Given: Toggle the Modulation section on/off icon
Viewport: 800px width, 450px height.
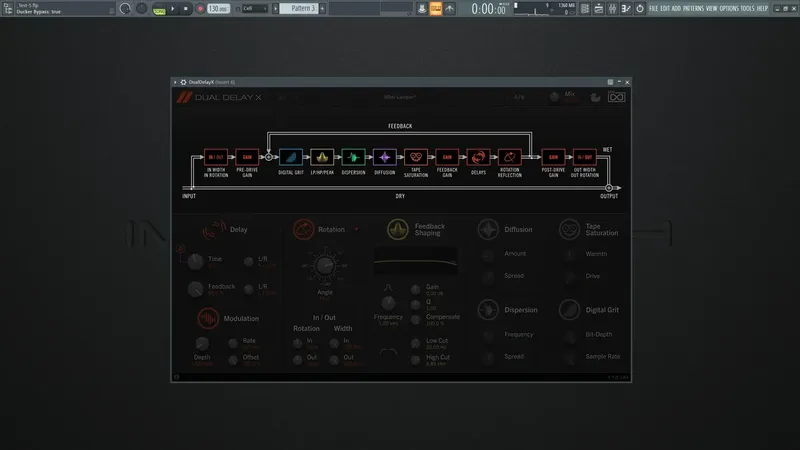Looking at the screenshot, I should tap(208, 318).
